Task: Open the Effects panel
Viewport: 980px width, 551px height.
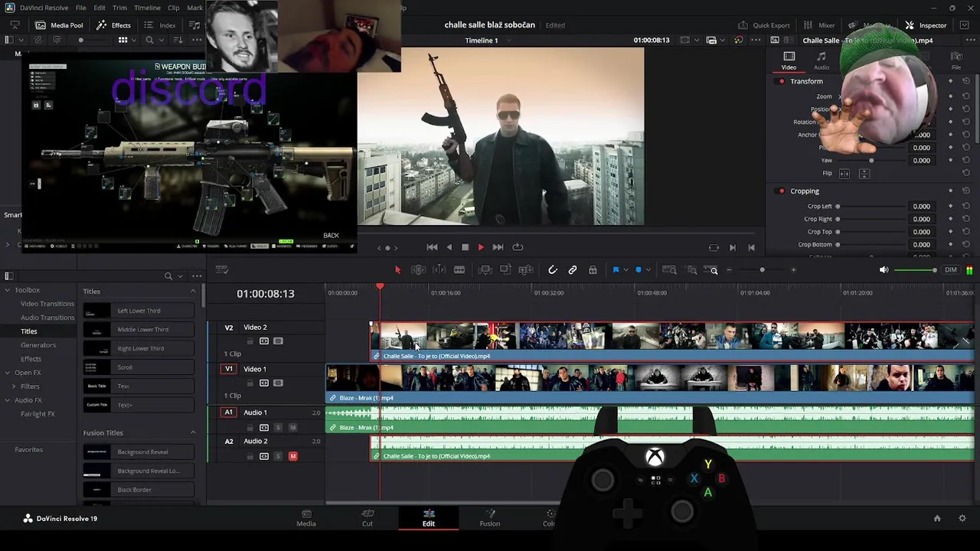Action: [113, 25]
